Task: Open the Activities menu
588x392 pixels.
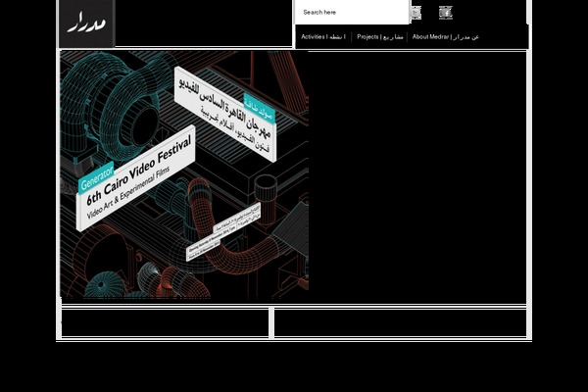Action: point(323,37)
